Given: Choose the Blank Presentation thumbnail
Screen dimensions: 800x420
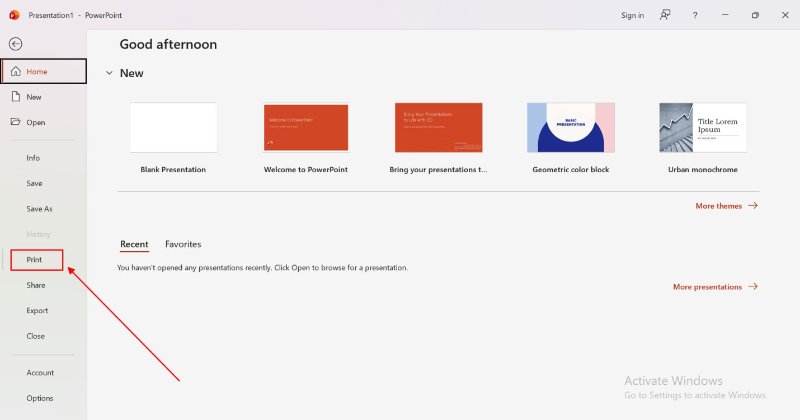Looking at the screenshot, I should coord(173,128).
